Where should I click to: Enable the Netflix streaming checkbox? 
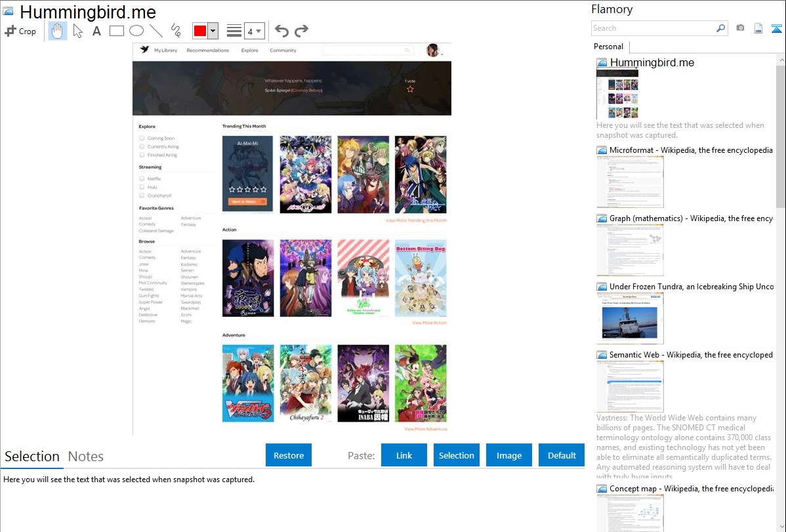142,178
